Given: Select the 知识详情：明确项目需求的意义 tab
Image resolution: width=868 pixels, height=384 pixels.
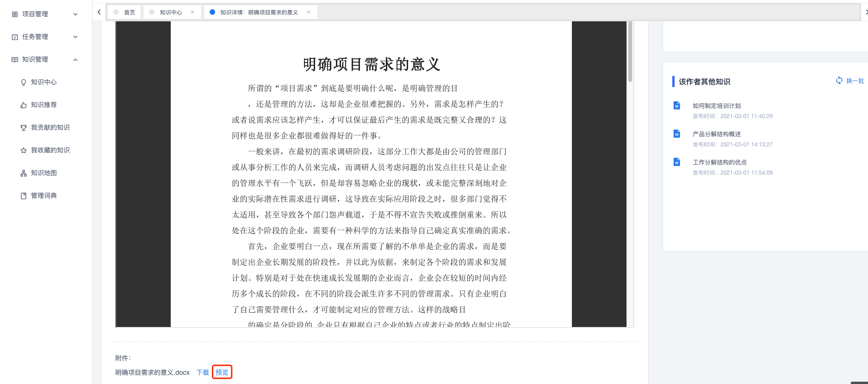Looking at the screenshot, I should (260, 13).
